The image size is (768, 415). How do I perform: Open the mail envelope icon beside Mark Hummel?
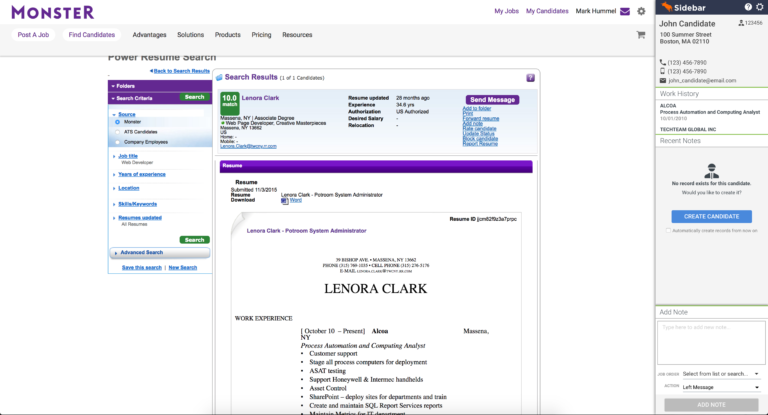625,11
